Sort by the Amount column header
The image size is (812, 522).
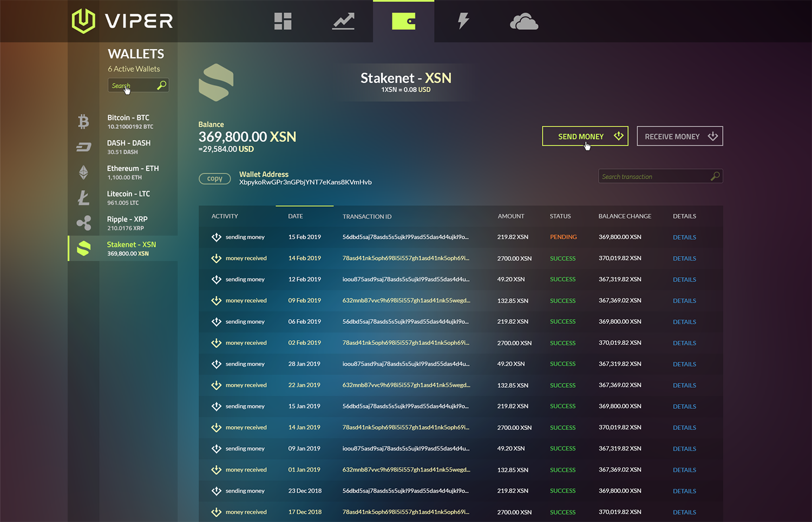pyautogui.click(x=511, y=216)
